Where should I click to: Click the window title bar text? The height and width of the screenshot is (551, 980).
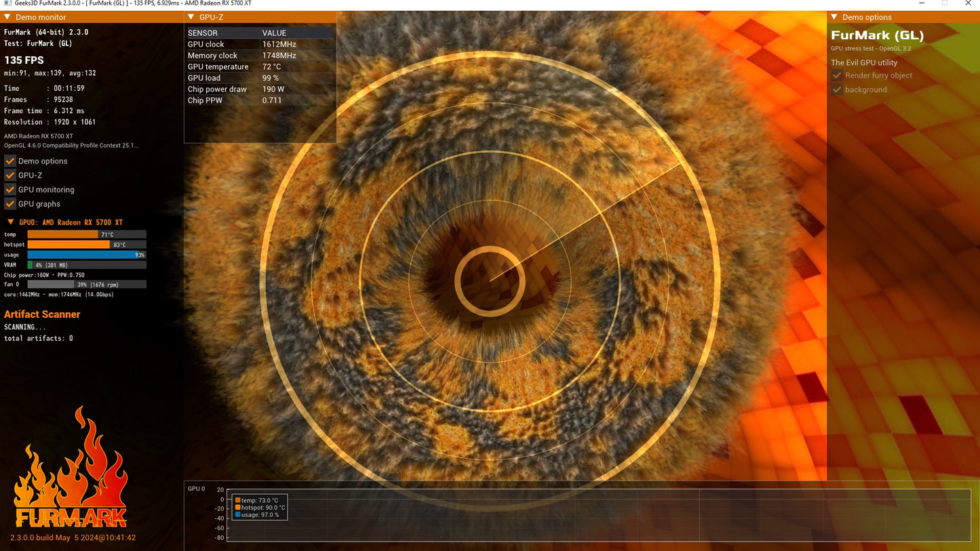[x=132, y=3]
